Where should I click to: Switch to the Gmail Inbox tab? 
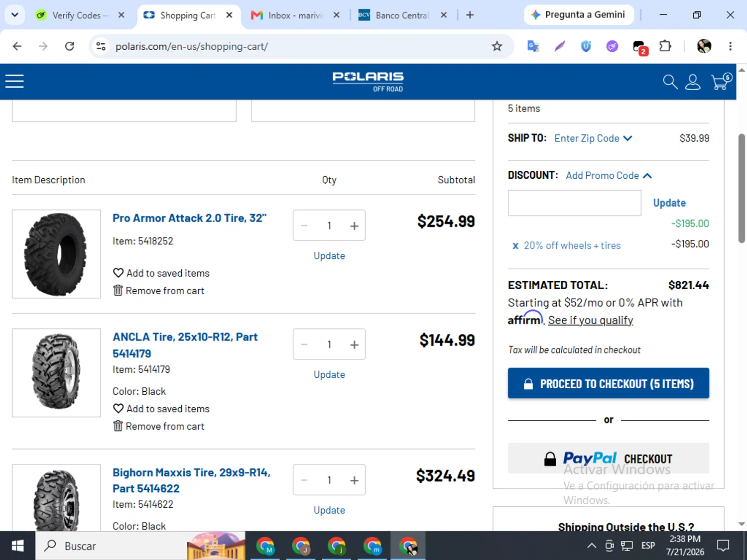[295, 15]
